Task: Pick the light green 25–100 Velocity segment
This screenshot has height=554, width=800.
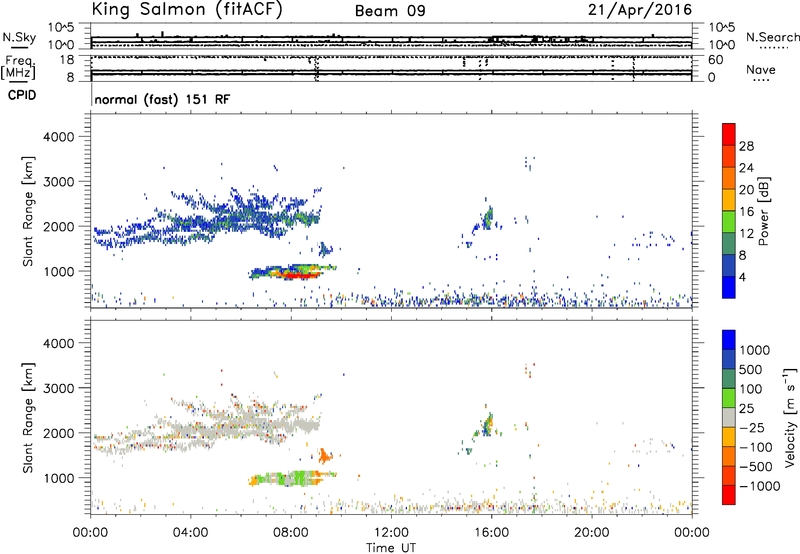Action: [x=729, y=398]
